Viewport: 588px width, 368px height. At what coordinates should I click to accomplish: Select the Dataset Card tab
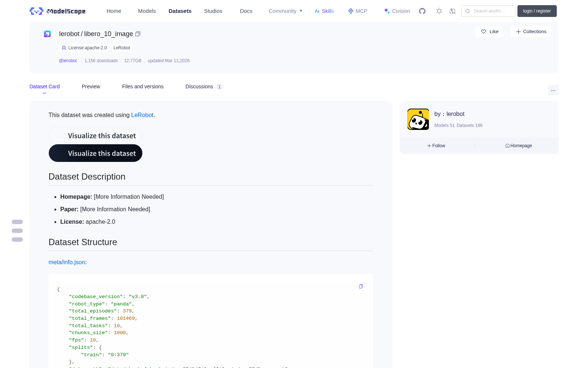(x=44, y=86)
